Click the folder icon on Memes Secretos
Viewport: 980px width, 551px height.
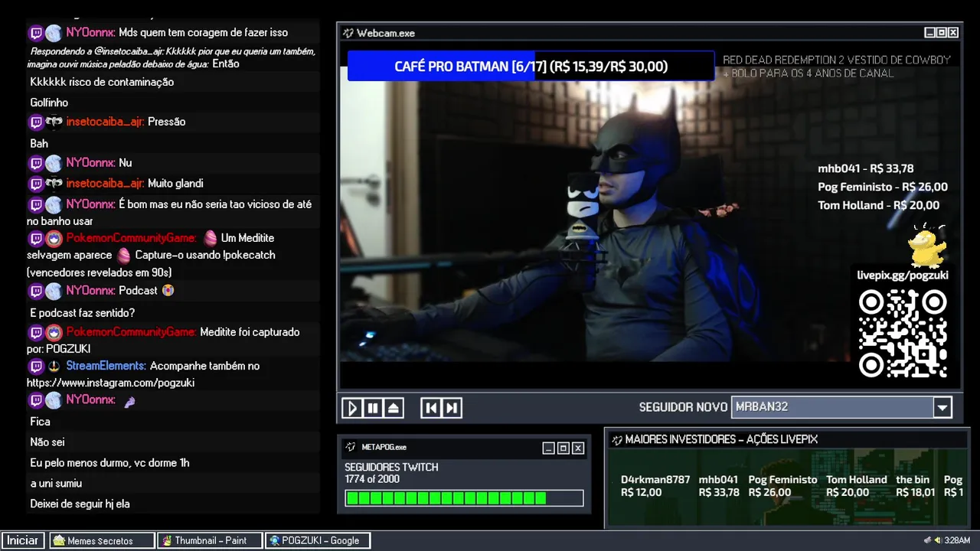click(59, 540)
